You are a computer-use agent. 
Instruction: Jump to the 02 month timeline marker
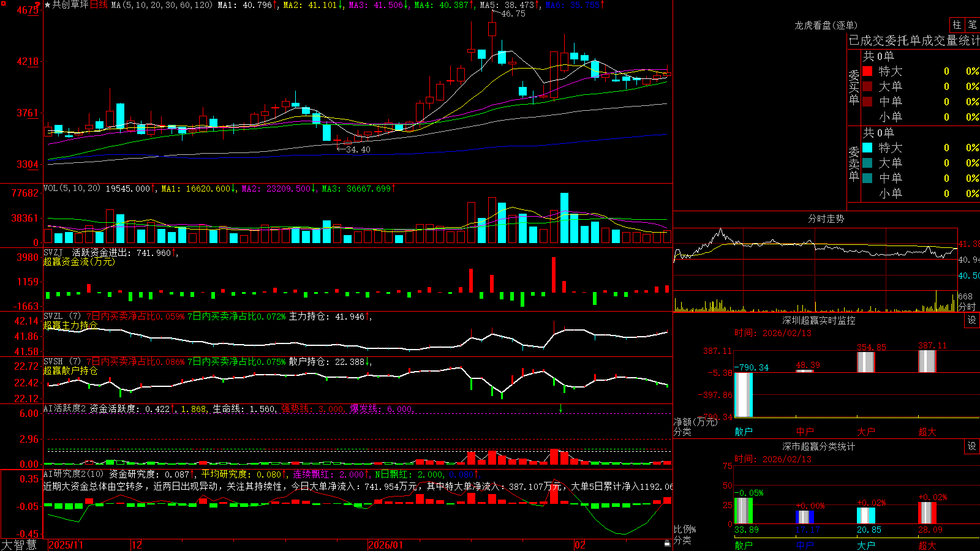[580, 545]
